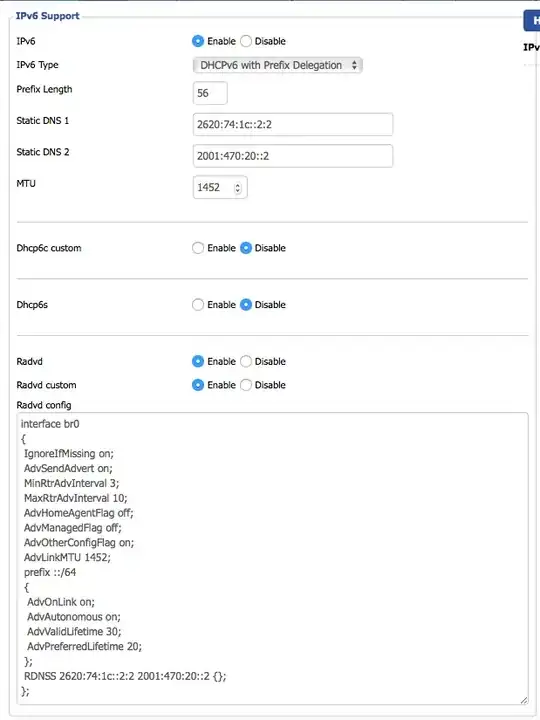Screen dimensions: 540x720
Task: Click the MTU stepper arrows
Action: (237, 188)
